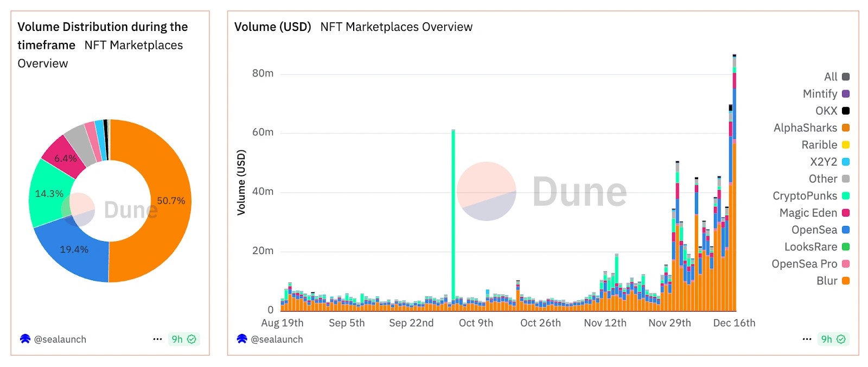This screenshot has height=367, width=868.
Task: Click the Magic Eden legend square icon
Action: [x=845, y=213]
